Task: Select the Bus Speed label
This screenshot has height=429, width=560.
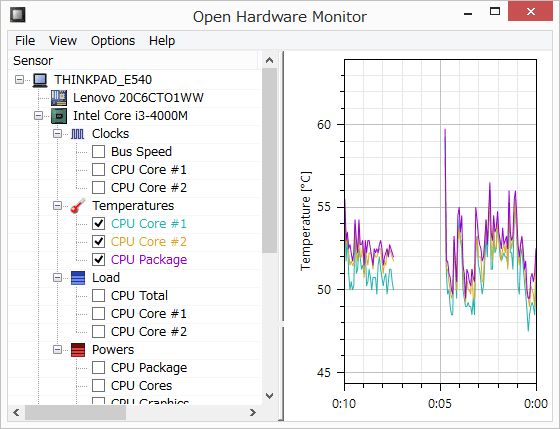Action: (x=141, y=152)
